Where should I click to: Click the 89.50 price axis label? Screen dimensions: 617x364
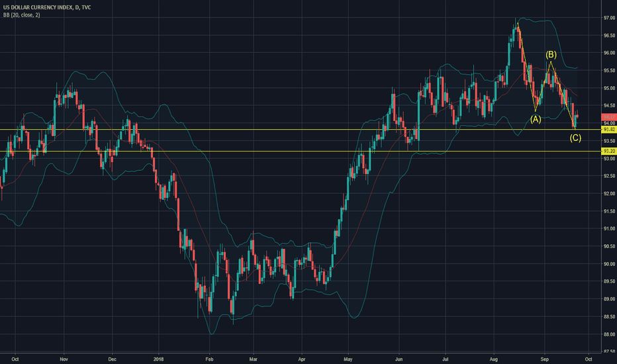609,281
